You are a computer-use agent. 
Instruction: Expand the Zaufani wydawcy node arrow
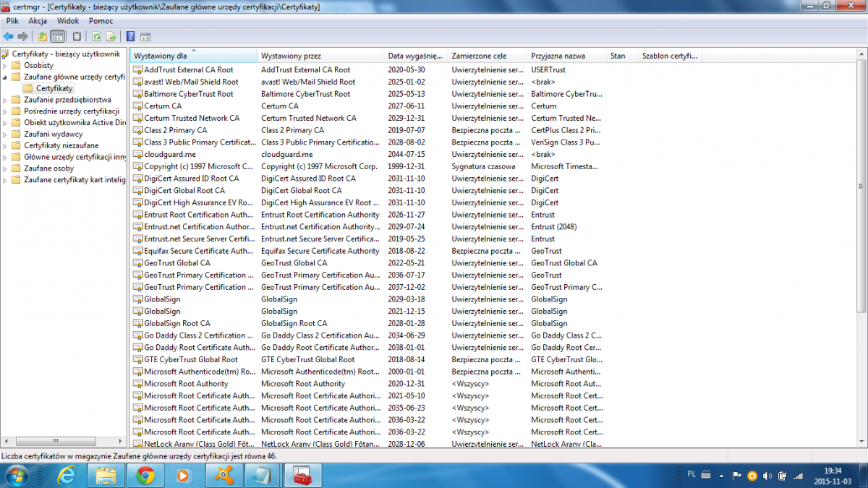(5, 134)
